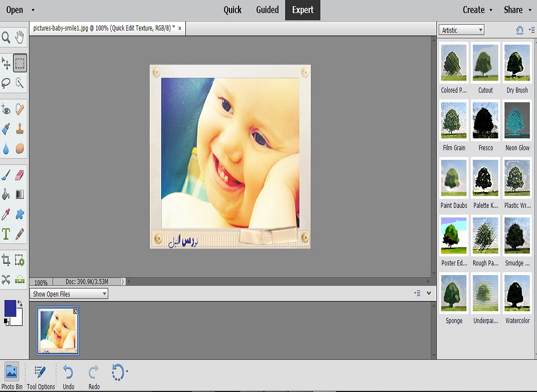Select the Zoom tool

6,38
